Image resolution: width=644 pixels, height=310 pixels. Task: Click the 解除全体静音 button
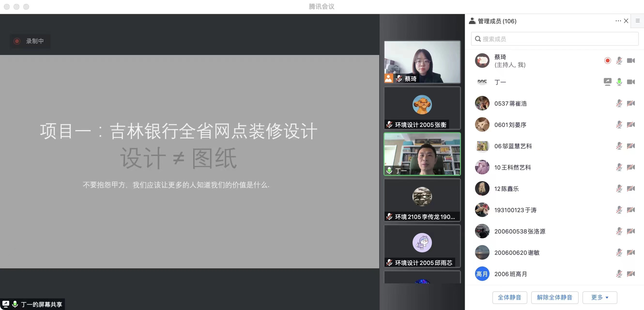tap(554, 297)
